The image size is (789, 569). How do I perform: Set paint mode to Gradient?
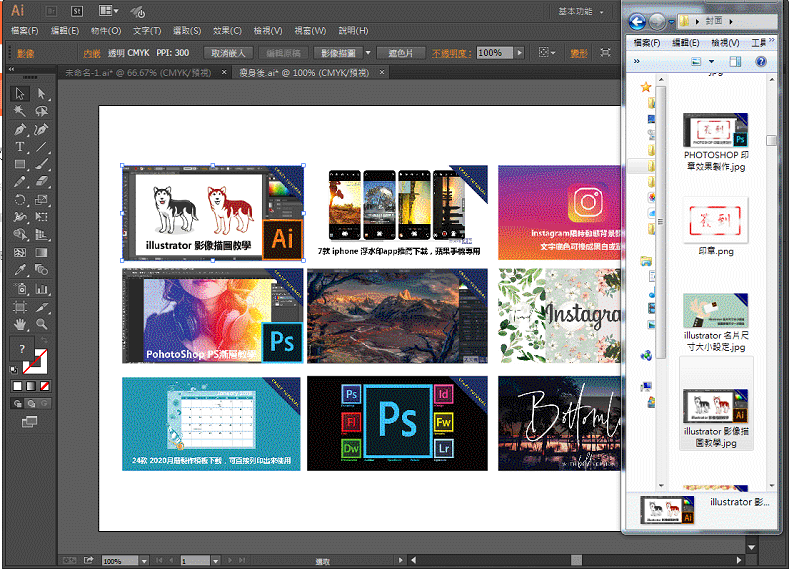click(x=31, y=386)
